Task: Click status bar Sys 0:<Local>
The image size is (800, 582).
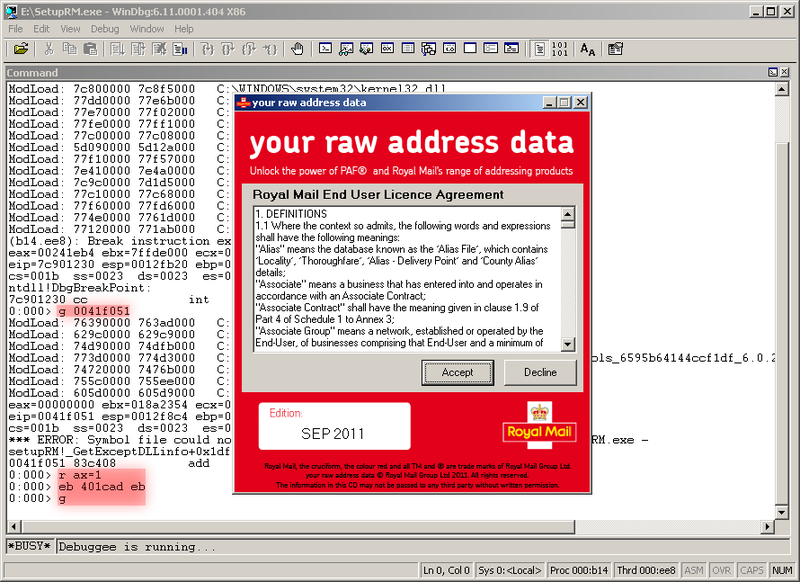Action: coord(510,570)
